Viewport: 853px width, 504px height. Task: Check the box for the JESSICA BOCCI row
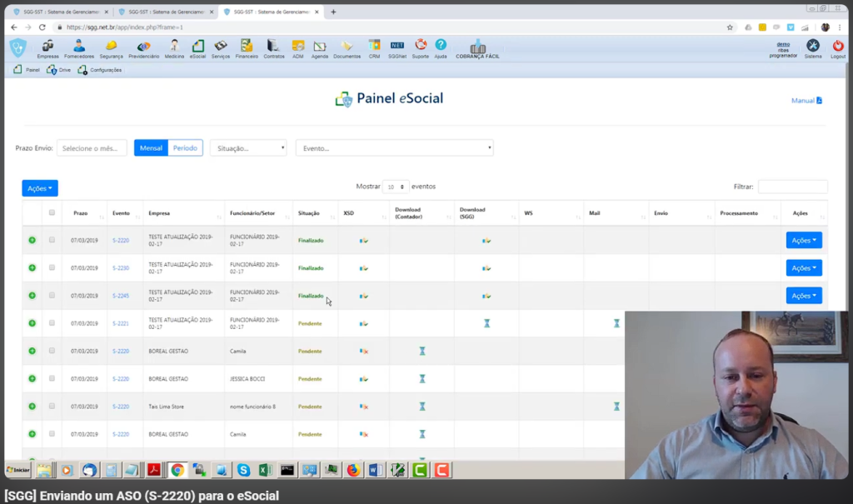(x=52, y=378)
